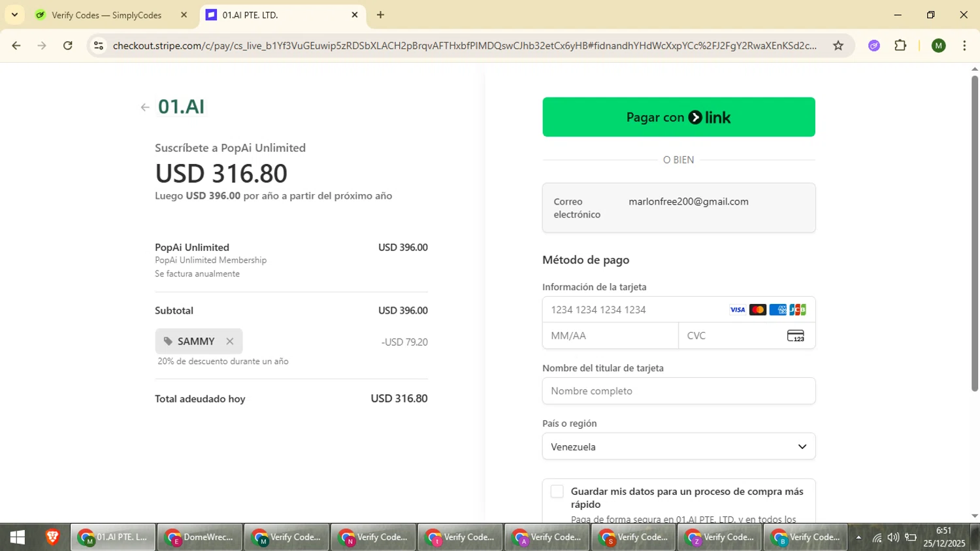Screen dimensions: 980x551
Task: Open the 01.AI PTE. L... taskbar window
Action: tap(113, 537)
